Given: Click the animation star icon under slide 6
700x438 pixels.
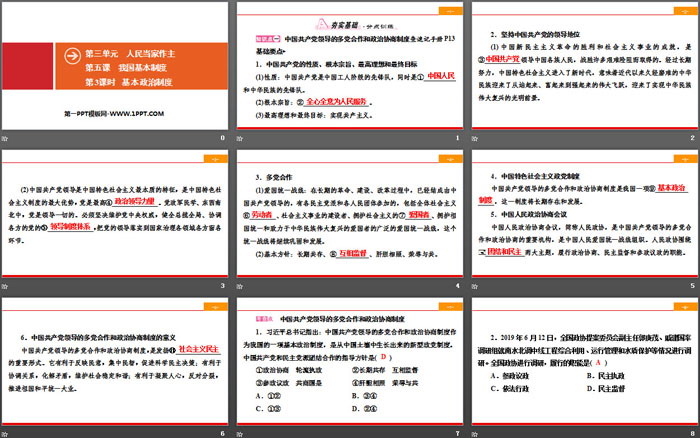Looking at the screenshot, I should (5, 434).
